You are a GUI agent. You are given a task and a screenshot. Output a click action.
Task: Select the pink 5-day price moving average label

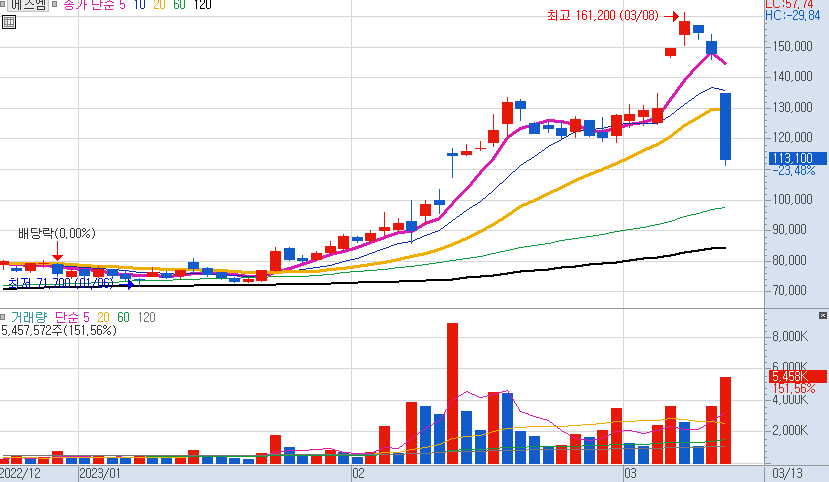122,5
